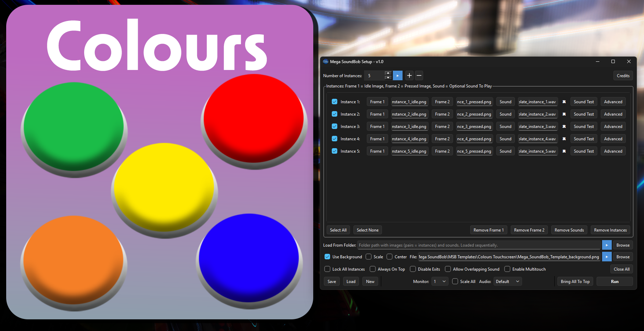The height and width of the screenshot is (331, 644).
Task: Click the Number of Instances value field
Action: point(375,76)
